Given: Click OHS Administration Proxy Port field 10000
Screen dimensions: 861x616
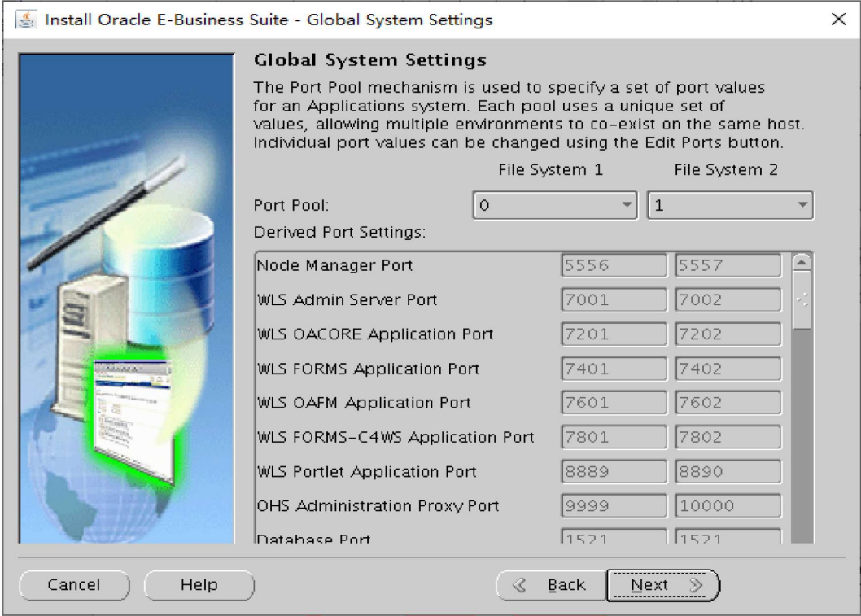Looking at the screenshot, I should 728,505.
